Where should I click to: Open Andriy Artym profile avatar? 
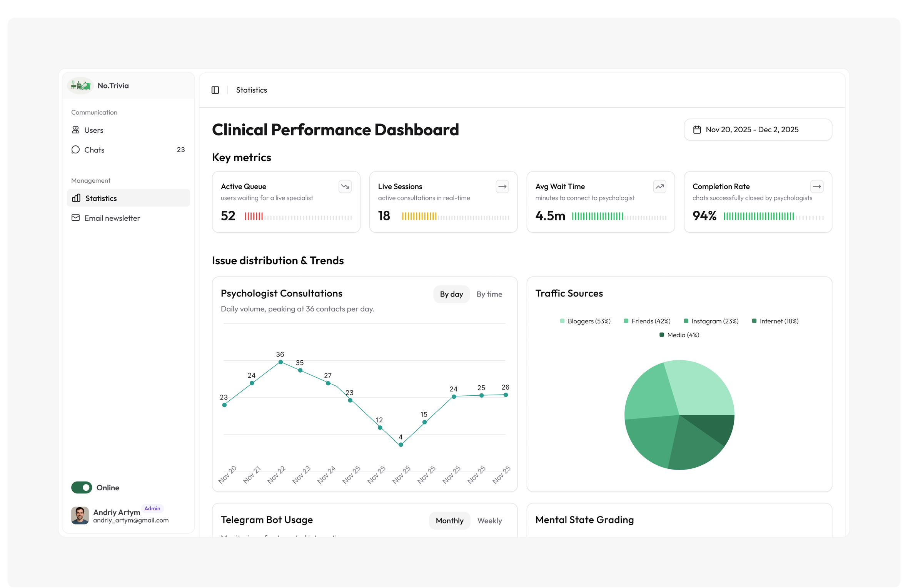point(80,515)
